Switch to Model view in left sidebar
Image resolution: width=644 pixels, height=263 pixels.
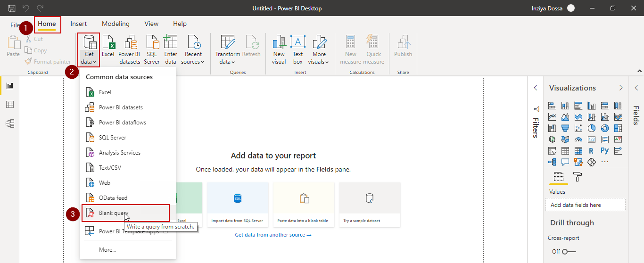pyautogui.click(x=10, y=123)
